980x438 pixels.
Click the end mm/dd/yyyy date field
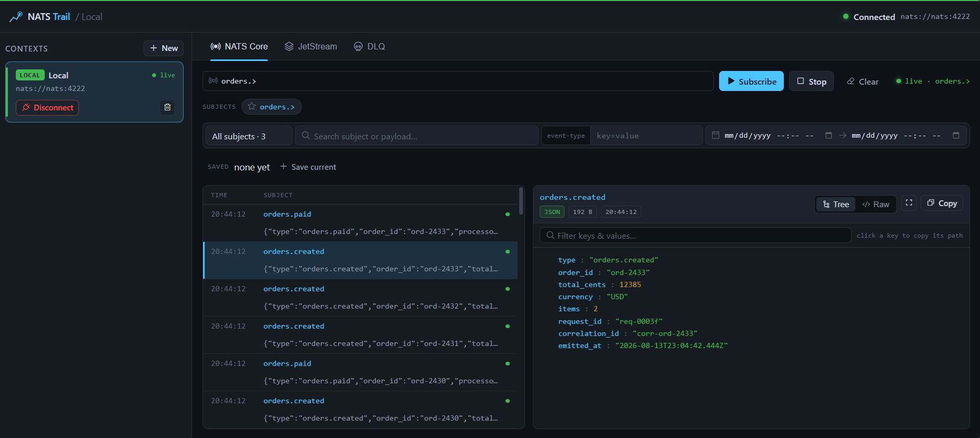(896, 136)
